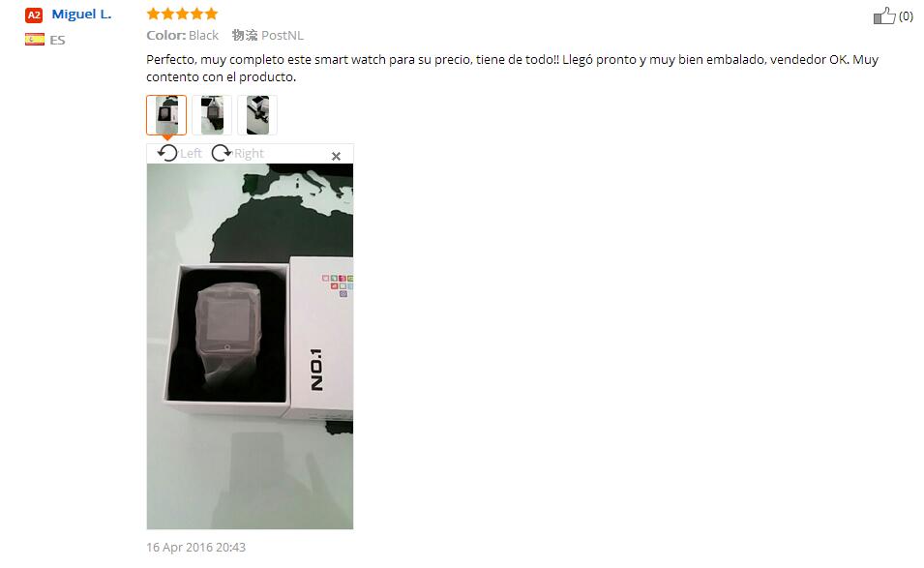This screenshot has height=568, width=924.
Task: Click the fifth orange rating star
Action: coord(211,13)
